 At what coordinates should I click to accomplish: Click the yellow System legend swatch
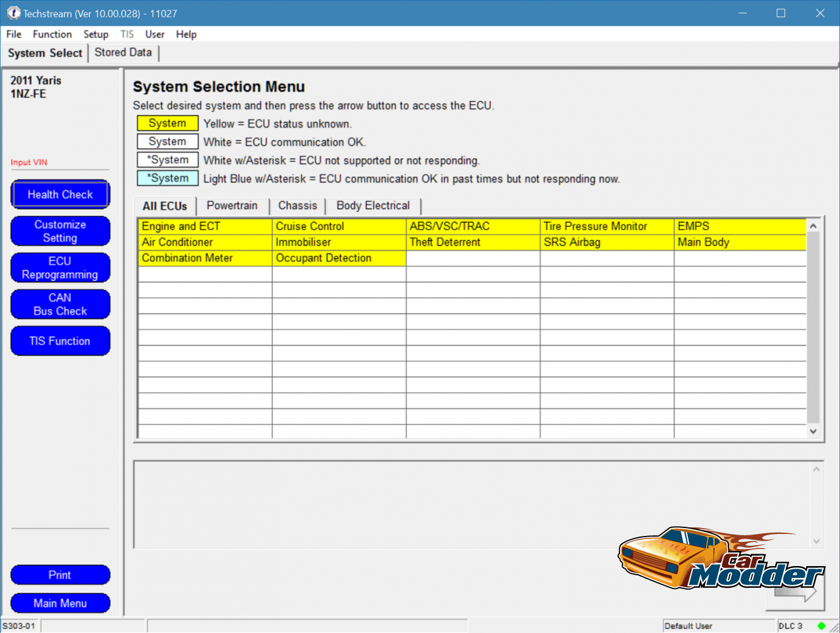[x=167, y=123]
